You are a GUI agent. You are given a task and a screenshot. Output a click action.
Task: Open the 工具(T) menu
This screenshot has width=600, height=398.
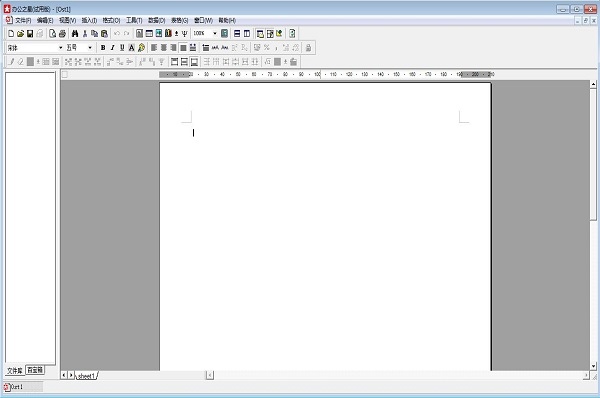(134, 20)
